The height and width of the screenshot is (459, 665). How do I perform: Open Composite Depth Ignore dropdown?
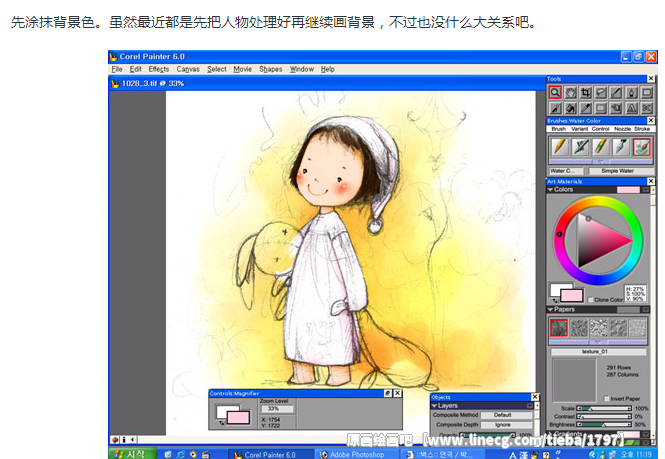pos(506,425)
